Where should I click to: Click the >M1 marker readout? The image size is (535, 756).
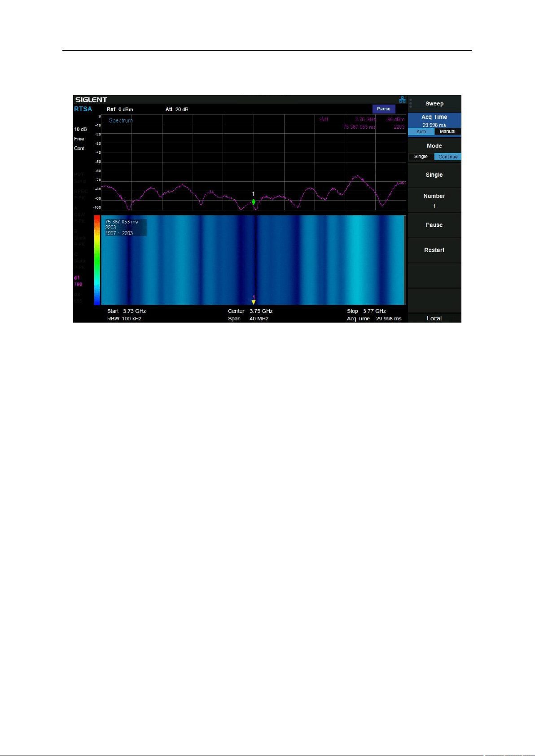click(324, 119)
